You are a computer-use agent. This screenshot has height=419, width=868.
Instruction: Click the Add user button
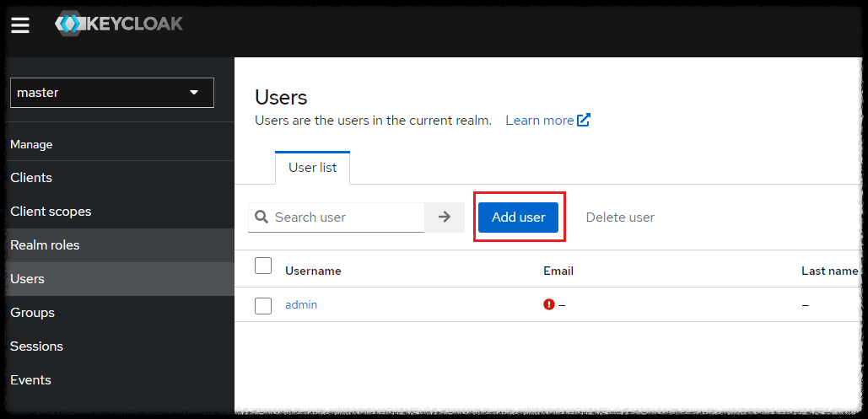point(518,217)
